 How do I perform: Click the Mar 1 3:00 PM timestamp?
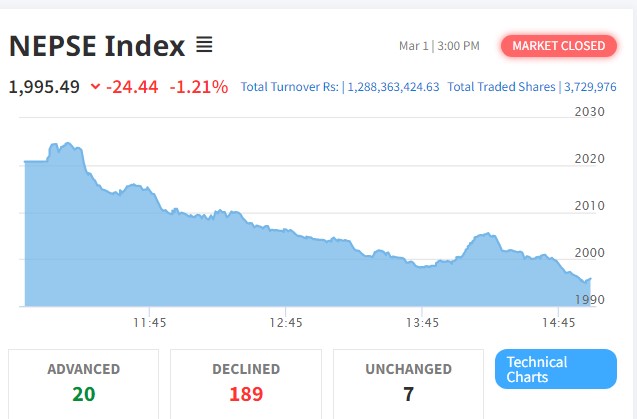439,46
